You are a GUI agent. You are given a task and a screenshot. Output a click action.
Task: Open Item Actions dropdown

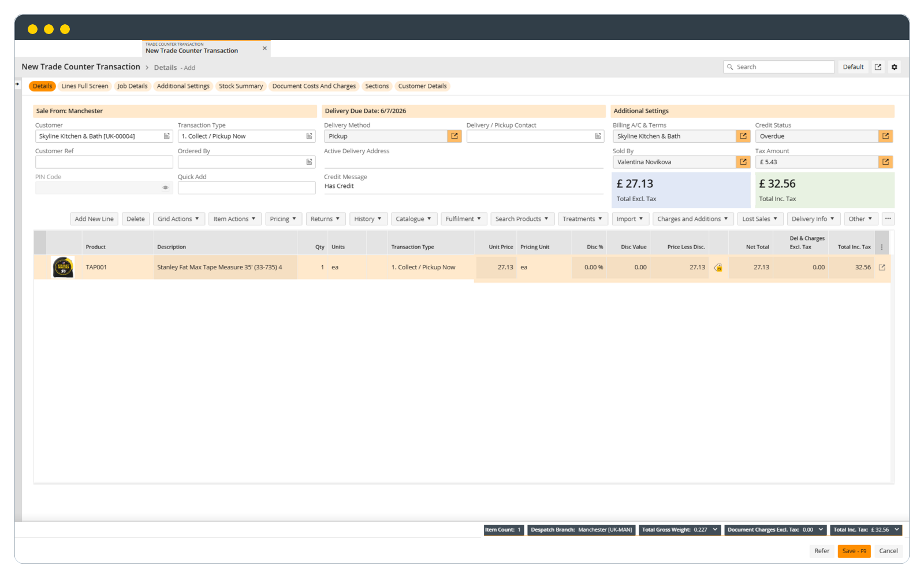[234, 219]
